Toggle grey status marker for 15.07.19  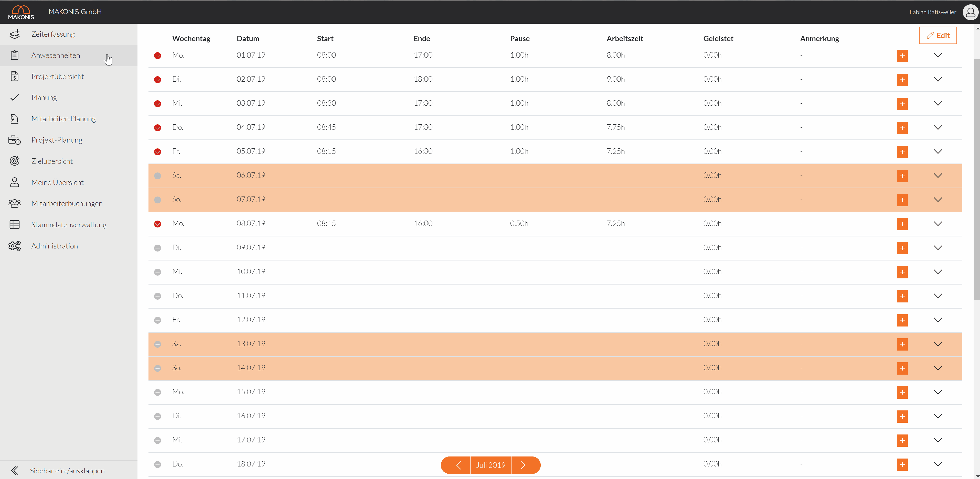[157, 392]
